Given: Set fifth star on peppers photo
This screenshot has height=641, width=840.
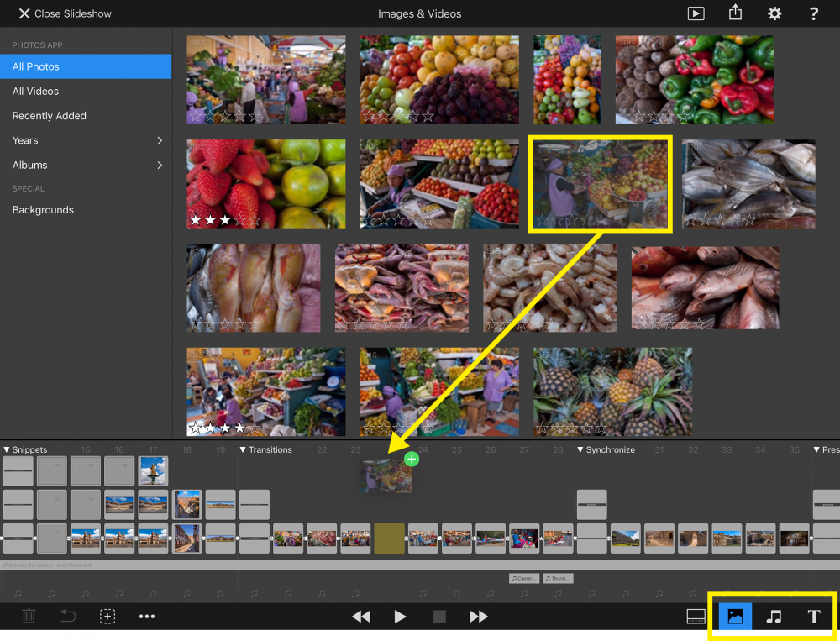Looking at the screenshot, I should click(x=684, y=116).
